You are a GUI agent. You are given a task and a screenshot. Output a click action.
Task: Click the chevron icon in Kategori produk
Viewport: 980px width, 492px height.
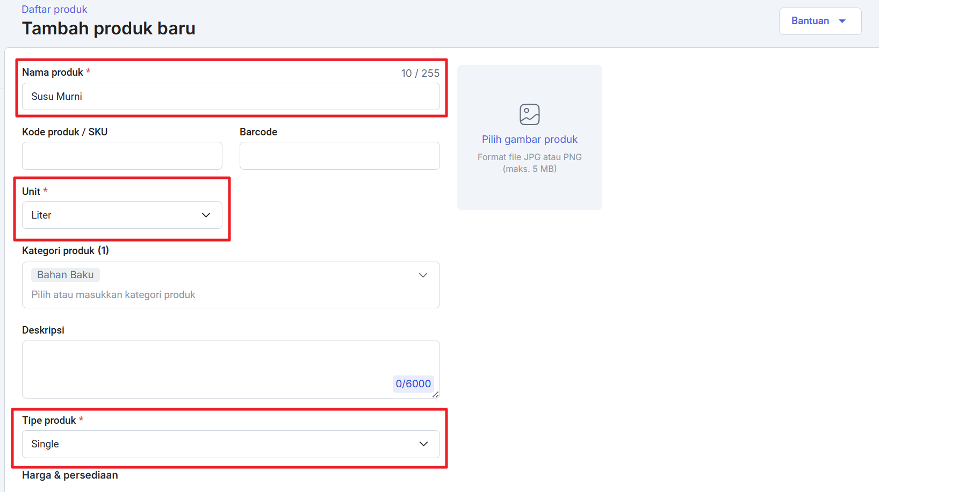click(423, 276)
